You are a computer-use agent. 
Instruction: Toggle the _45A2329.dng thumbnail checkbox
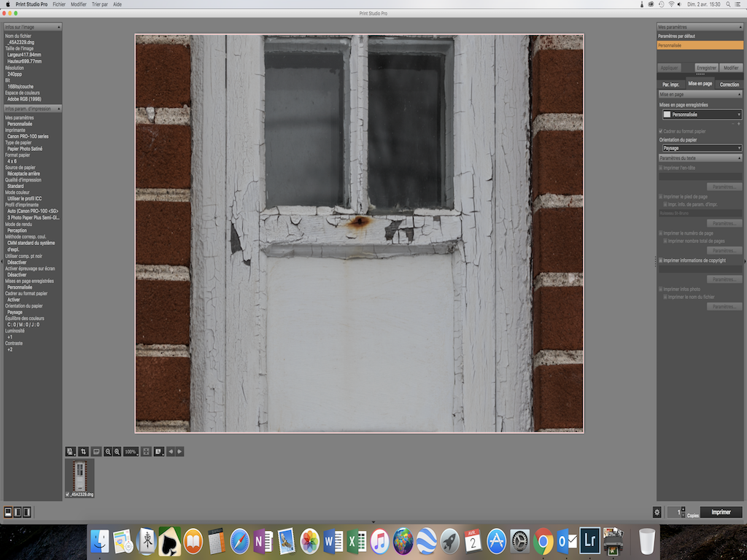[x=68, y=494]
